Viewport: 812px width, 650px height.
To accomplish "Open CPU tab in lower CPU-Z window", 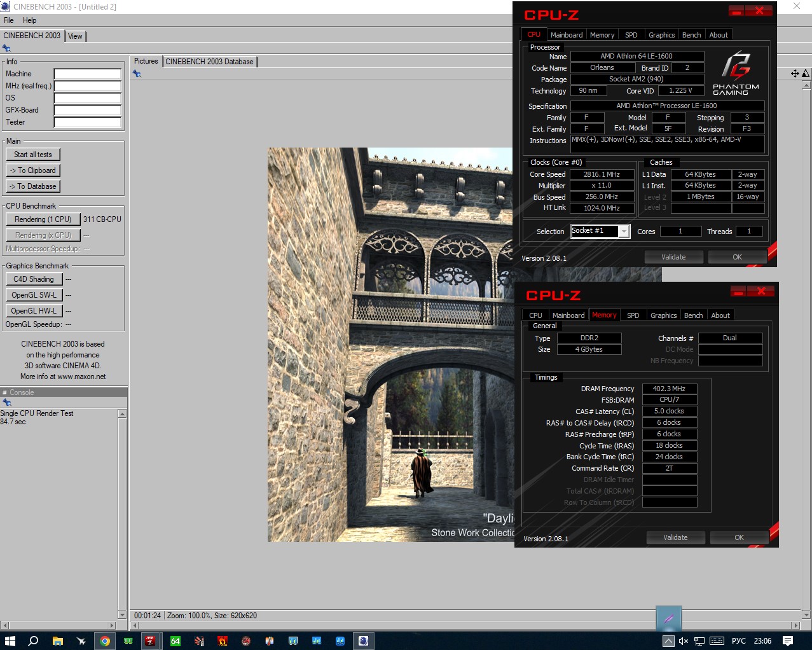I will tap(535, 315).
